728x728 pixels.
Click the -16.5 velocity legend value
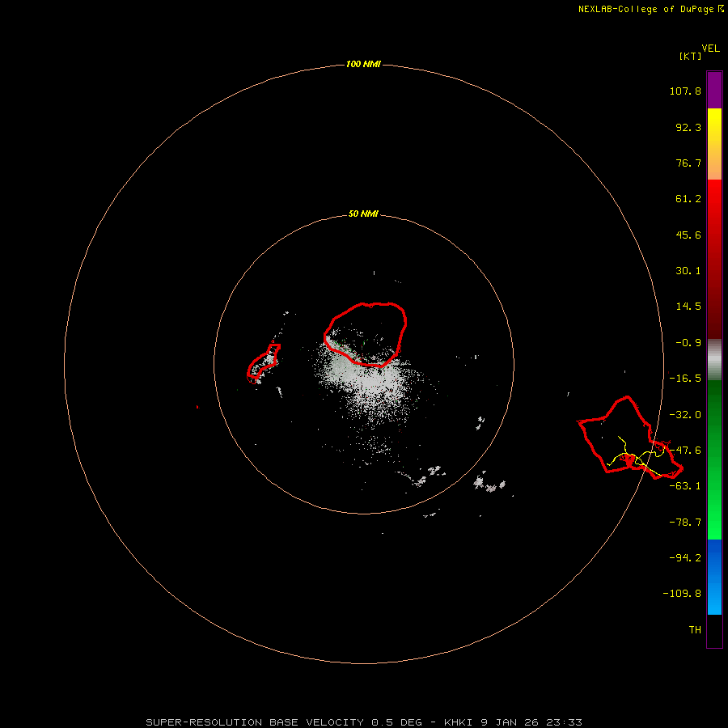tap(685, 379)
